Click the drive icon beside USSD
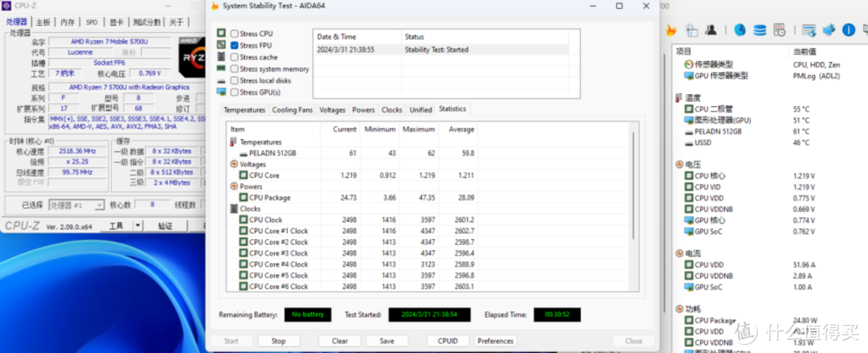The image size is (868, 353). coord(689,143)
